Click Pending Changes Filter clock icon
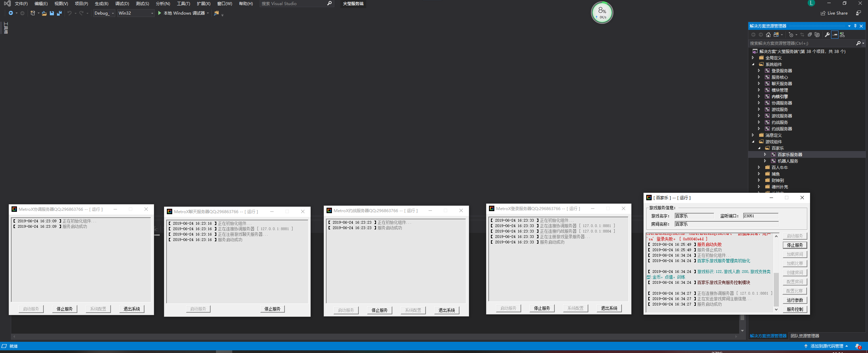Image resolution: width=868 pixels, height=353 pixels. (791, 35)
